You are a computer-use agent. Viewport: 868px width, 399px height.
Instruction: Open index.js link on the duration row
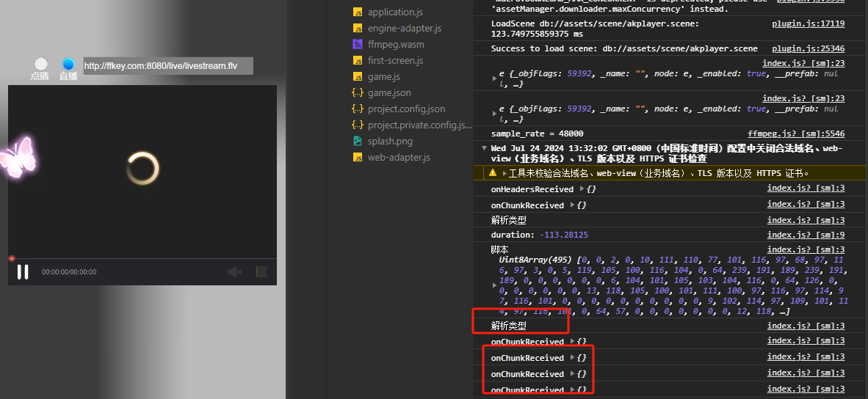806,235
